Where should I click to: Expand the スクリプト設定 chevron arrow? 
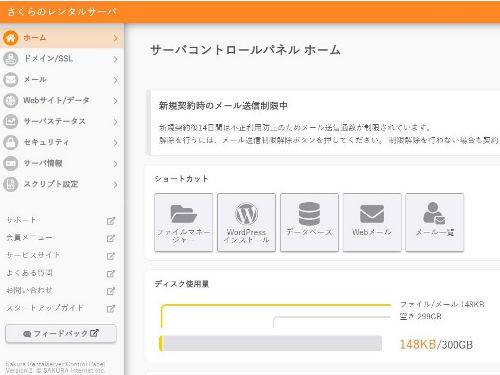[115, 184]
